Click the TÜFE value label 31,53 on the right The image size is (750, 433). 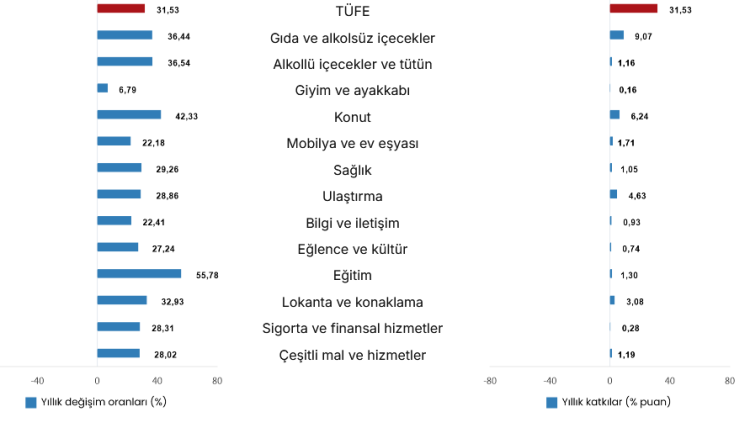(x=679, y=10)
